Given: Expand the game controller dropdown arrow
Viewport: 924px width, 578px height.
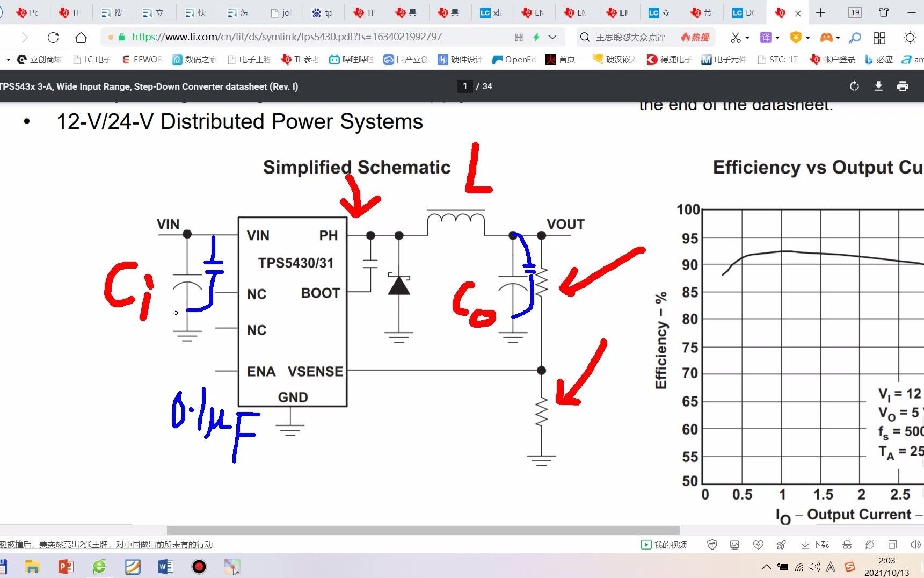Looking at the screenshot, I should (838, 38).
